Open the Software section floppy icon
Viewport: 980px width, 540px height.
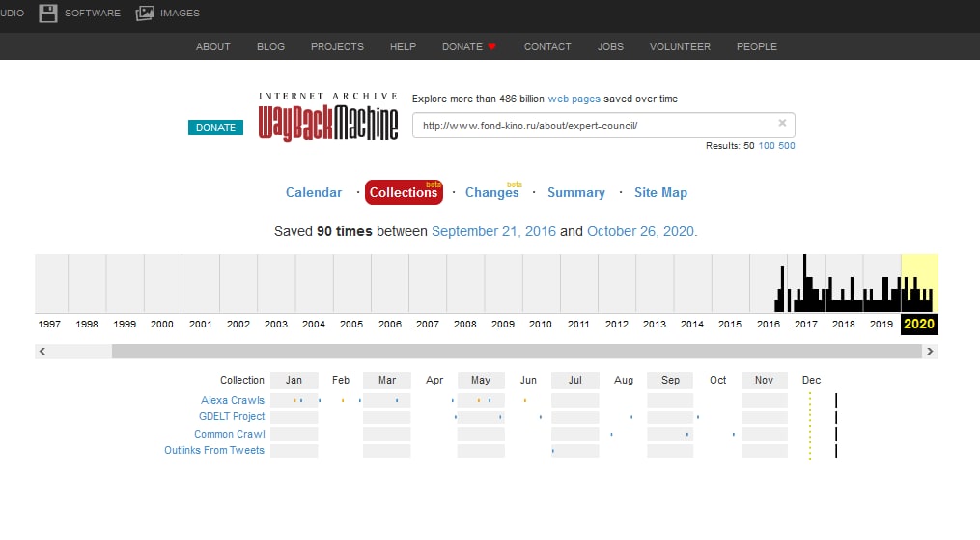tap(48, 14)
